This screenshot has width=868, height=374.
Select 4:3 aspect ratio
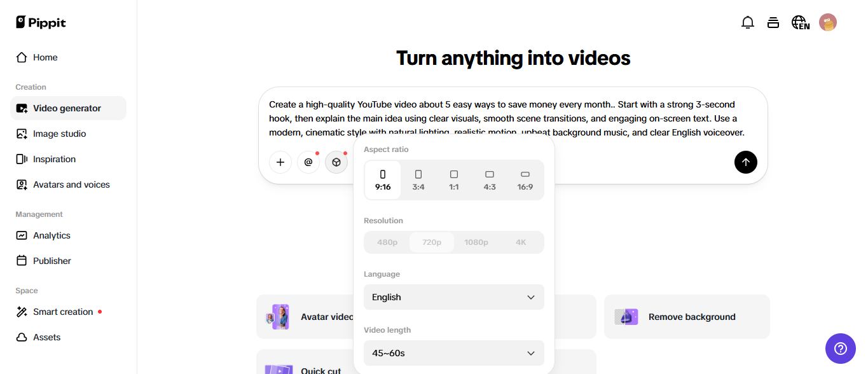point(490,180)
